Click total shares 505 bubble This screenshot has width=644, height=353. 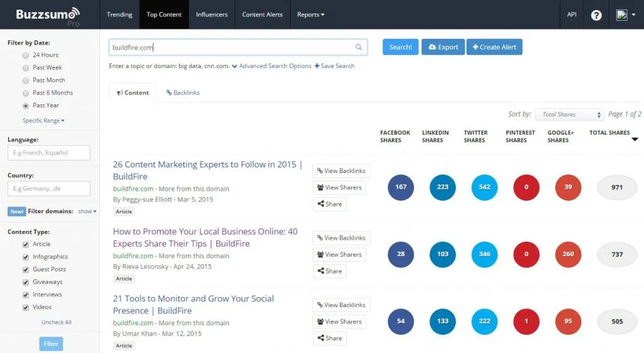(617, 322)
